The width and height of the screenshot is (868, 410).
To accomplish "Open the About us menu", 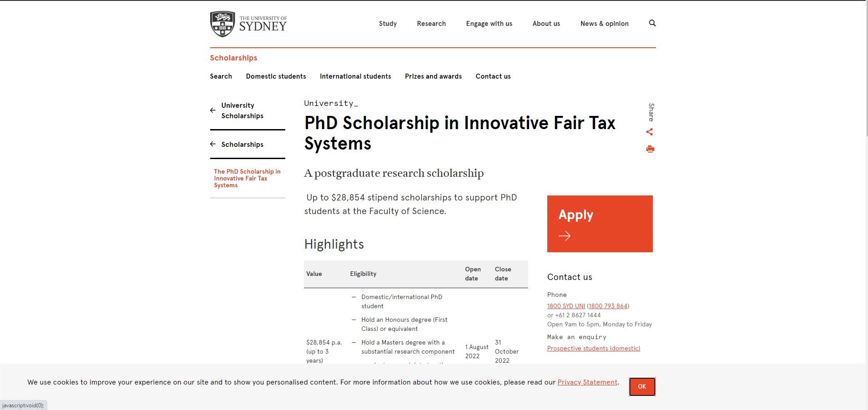I will pos(546,24).
